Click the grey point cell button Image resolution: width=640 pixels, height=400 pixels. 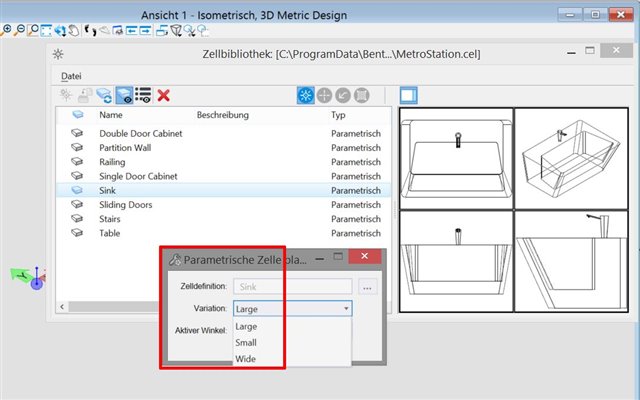[x=324, y=95]
